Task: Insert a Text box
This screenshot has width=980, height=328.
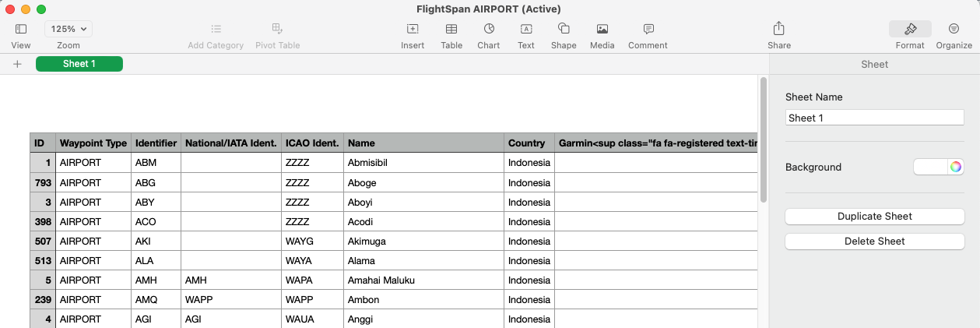Action: coord(526,29)
